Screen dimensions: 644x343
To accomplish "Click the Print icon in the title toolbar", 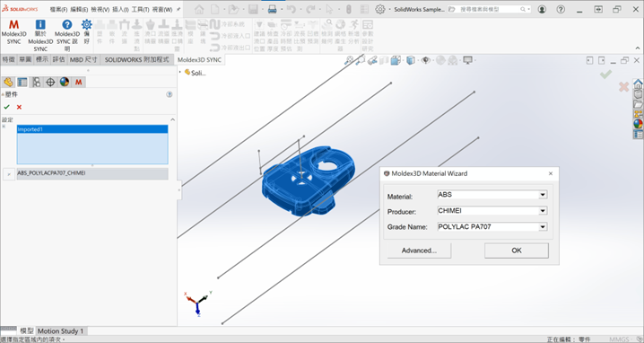I will (x=272, y=9).
